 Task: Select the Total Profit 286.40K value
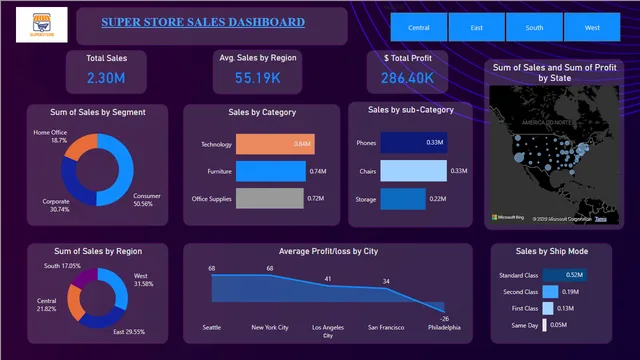coord(407,78)
